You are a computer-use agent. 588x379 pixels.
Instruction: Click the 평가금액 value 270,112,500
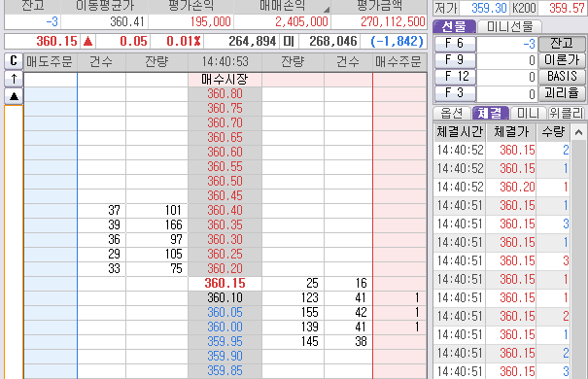(393, 21)
